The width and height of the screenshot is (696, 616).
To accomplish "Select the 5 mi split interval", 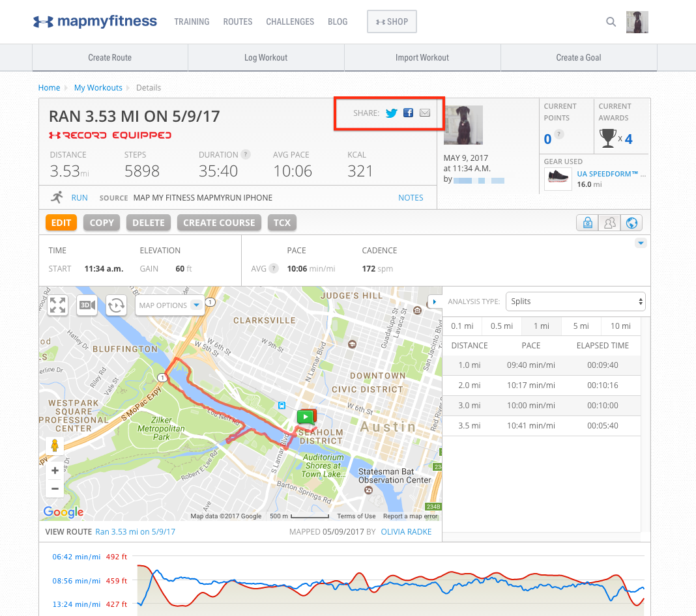I will tap(581, 326).
